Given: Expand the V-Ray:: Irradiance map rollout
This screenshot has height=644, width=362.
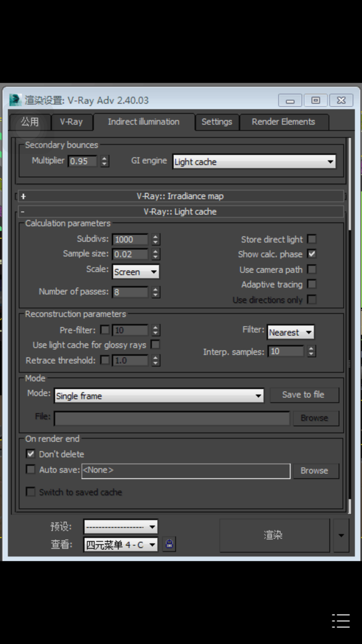Looking at the screenshot, I should tap(180, 196).
